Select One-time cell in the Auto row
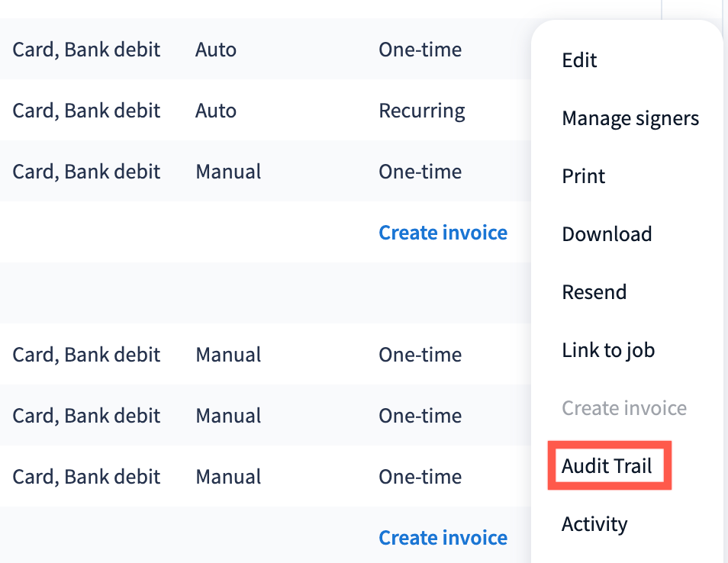Screen dimensions: 728x563 click(420, 50)
